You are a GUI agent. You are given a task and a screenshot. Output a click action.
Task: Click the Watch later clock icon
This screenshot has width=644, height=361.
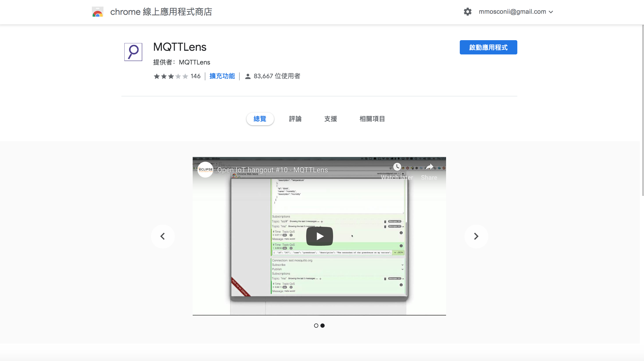point(397,167)
